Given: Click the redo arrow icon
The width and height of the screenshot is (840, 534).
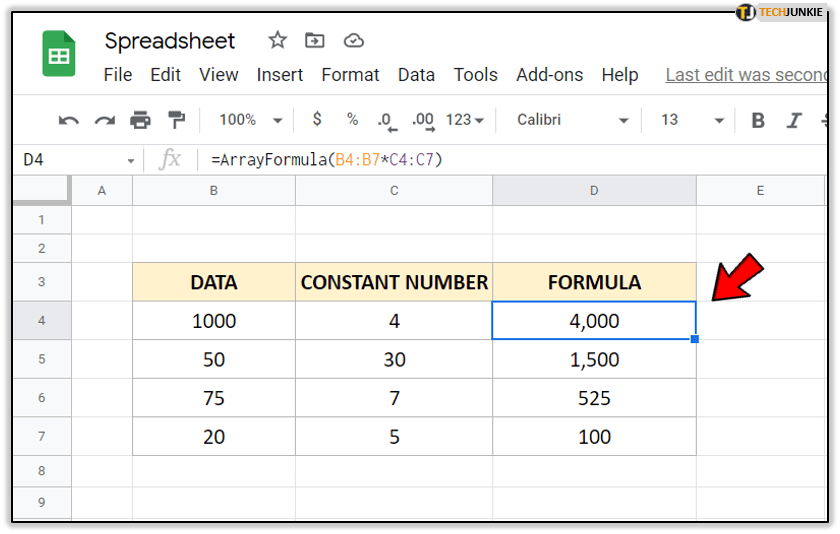Looking at the screenshot, I should pos(104,120).
